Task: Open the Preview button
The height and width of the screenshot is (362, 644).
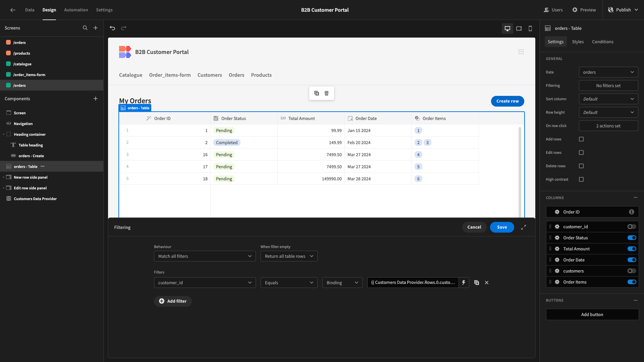Action: pos(584,10)
